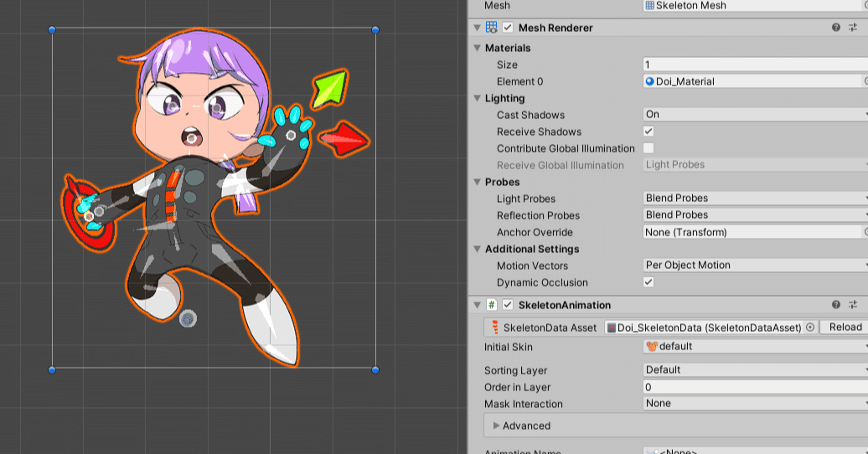The height and width of the screenshot is (454, 868).
Task: Open the Mask Interaction dropdown
Action: pos(755,403)
